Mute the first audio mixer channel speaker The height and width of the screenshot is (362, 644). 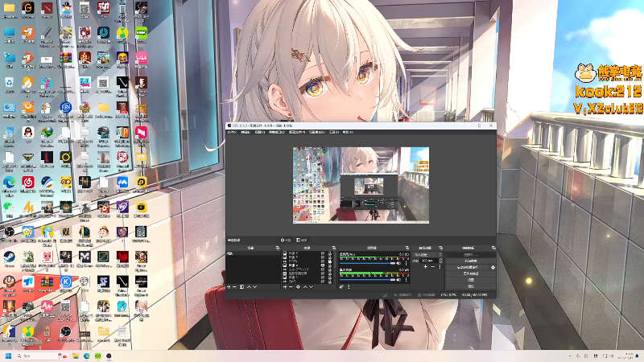398,263
